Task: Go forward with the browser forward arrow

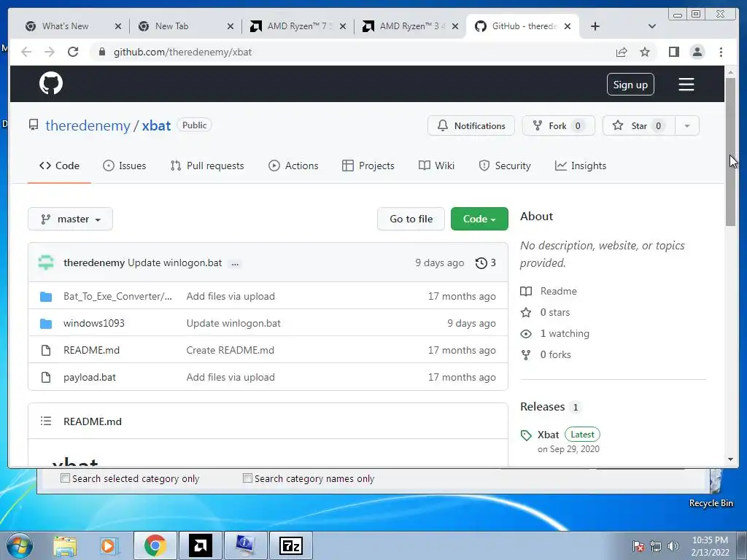Action: (x=50, y=52)
